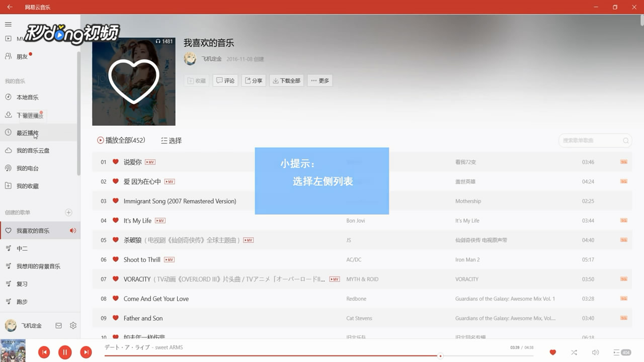Open the mail inbox icon
Viewport: 644px width, 362px height.
click(58, 326)
